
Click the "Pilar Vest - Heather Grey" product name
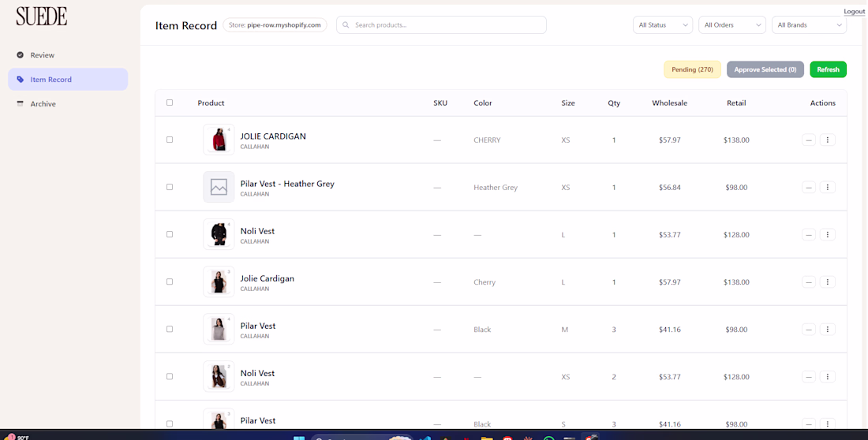[x=287, y=184]
